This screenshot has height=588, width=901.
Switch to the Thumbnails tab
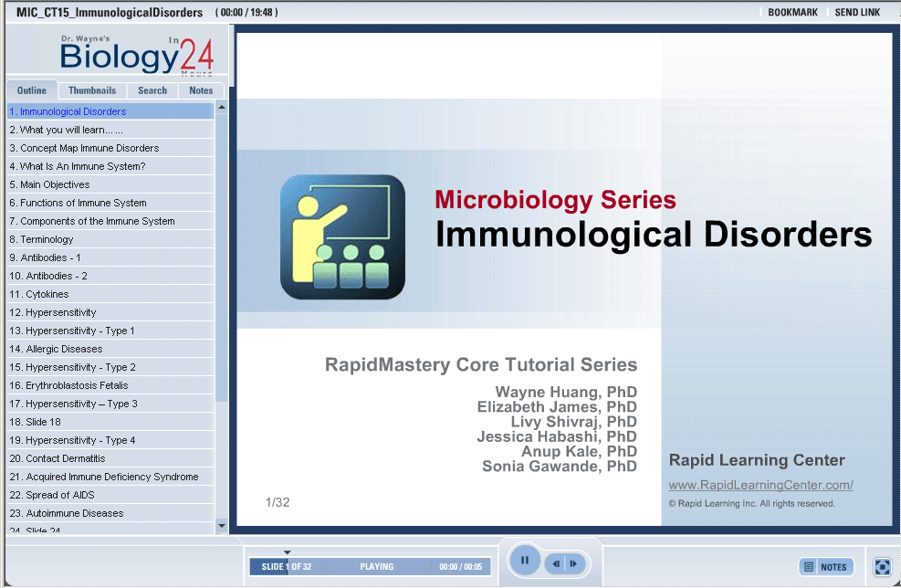[x=92, y=90]
